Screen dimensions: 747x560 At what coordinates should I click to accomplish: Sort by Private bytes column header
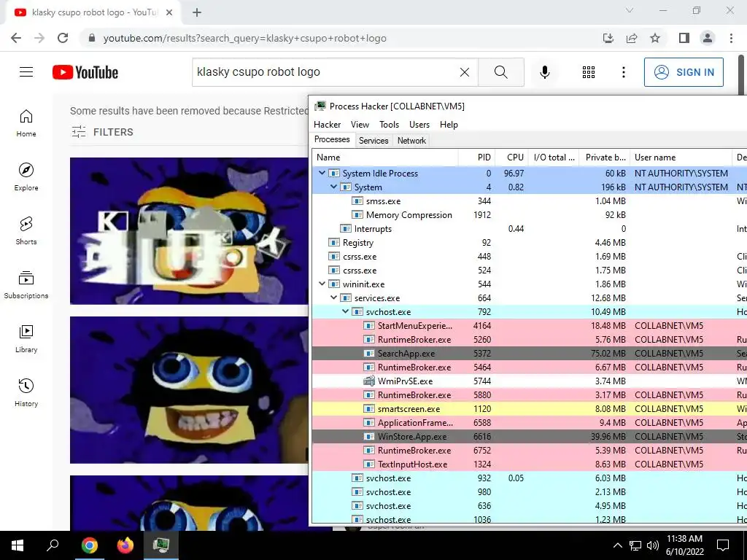pos(605,157)
